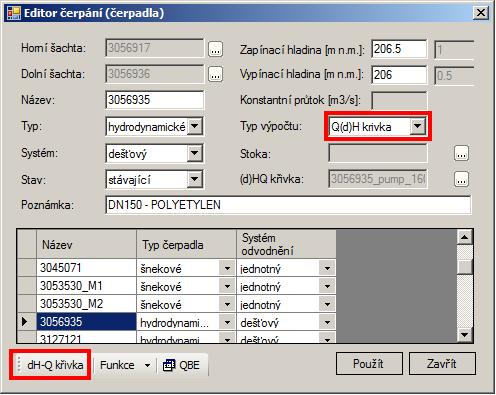This screenshot has width=496, height=395.
Task: Open pump type dropdown in row 3053530_M1
Action: coord(227,287)
